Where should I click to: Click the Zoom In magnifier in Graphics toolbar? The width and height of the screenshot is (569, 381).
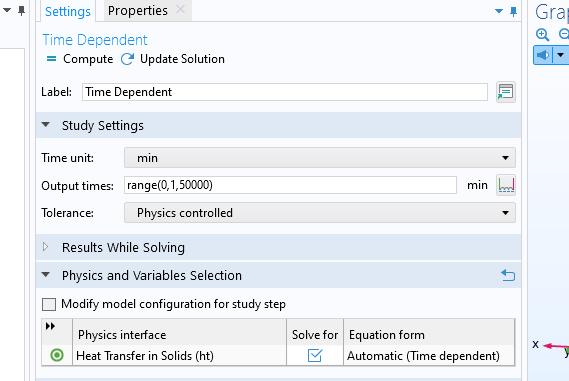point(543,35)
